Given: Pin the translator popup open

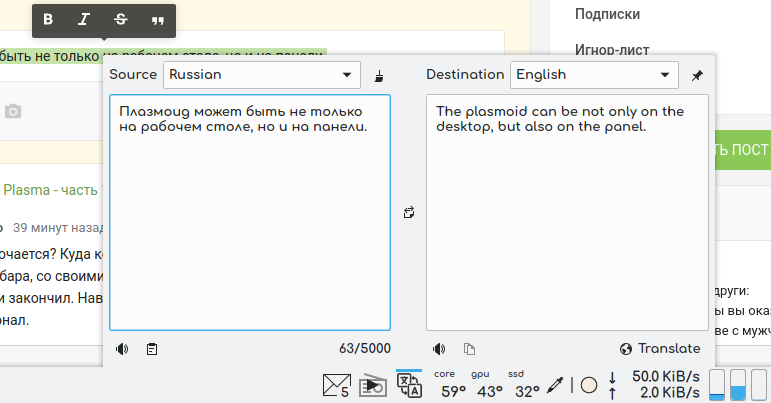Looking at the screenshot, I should pyautogui.click(x=697, y=75).
